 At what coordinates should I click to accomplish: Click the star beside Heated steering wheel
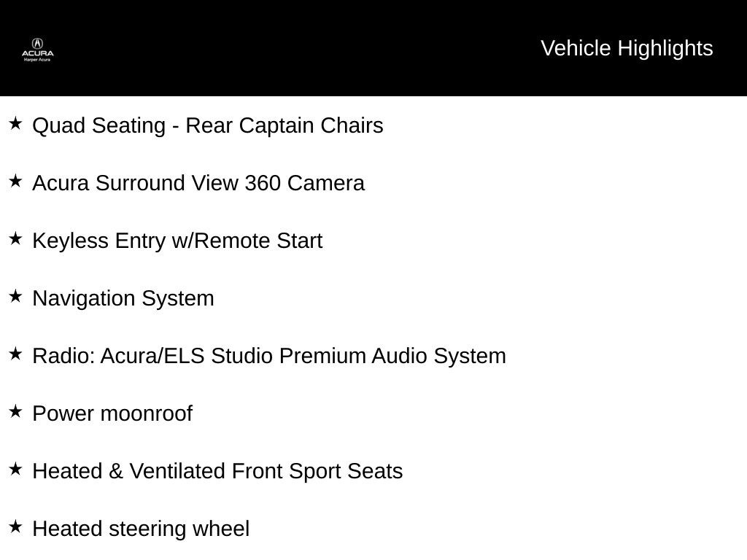click(x=15, y=526)
